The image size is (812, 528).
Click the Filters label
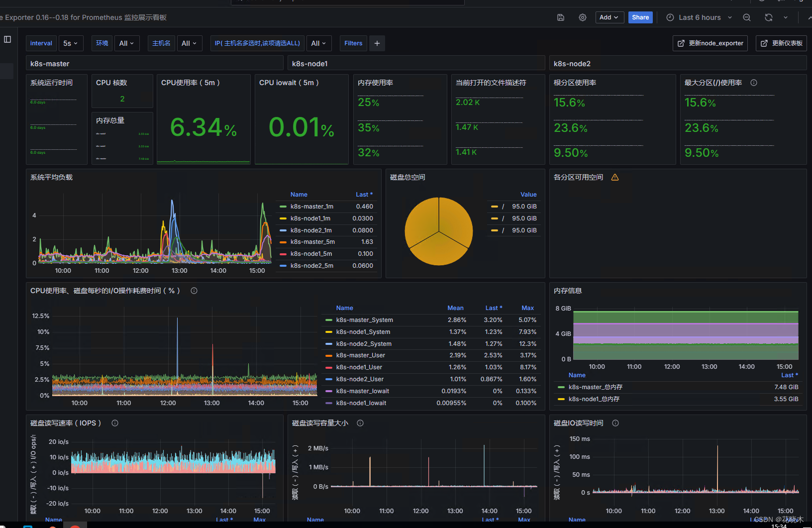353,43
